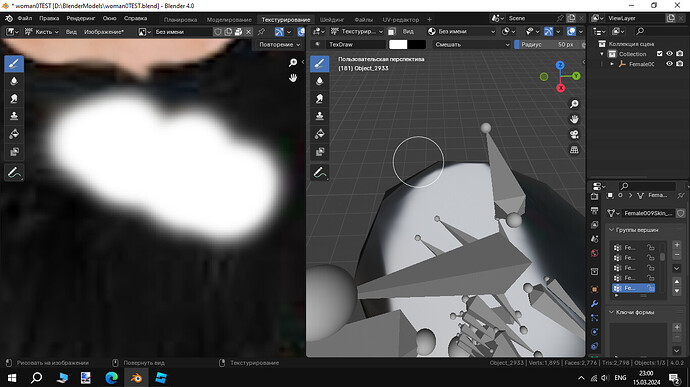Click the X axis on navigation gizmo
690x387 pixels.
[560, 88]
